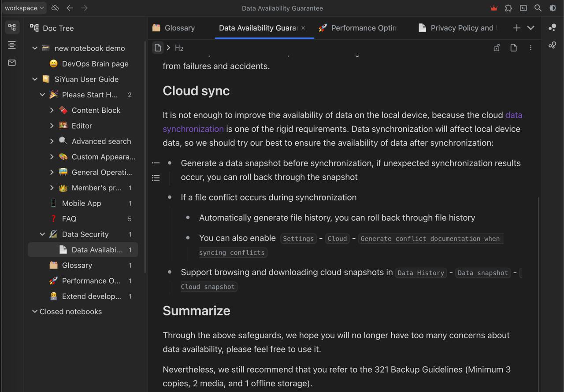This screenshot has height=392, width=564.
Task: Open the Global graph dock icon
Action: click(x=552, y=45)
